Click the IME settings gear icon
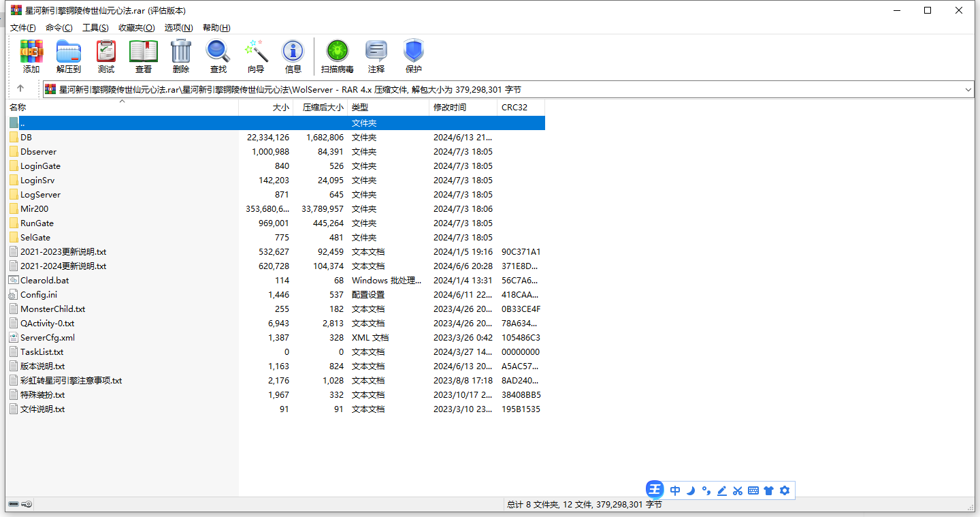Viewport: 980px width, 517px height. coord(785,490)
